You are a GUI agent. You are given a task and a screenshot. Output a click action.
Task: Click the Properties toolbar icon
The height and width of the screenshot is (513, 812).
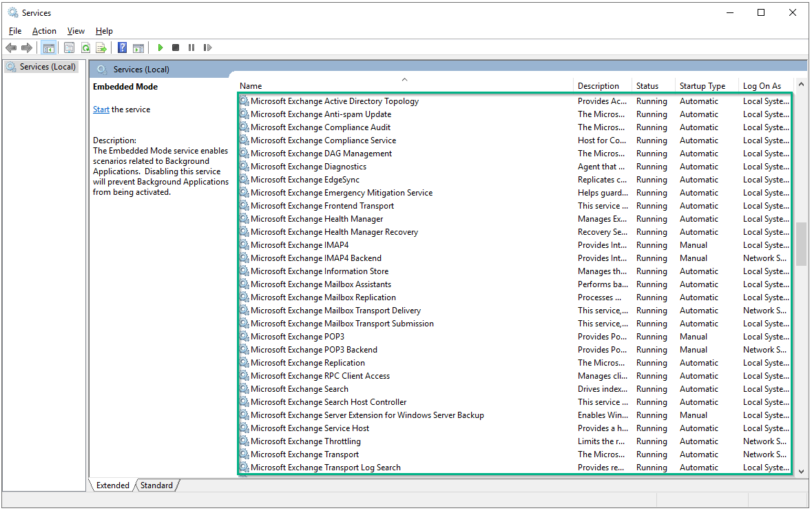[x=69, y=48]
